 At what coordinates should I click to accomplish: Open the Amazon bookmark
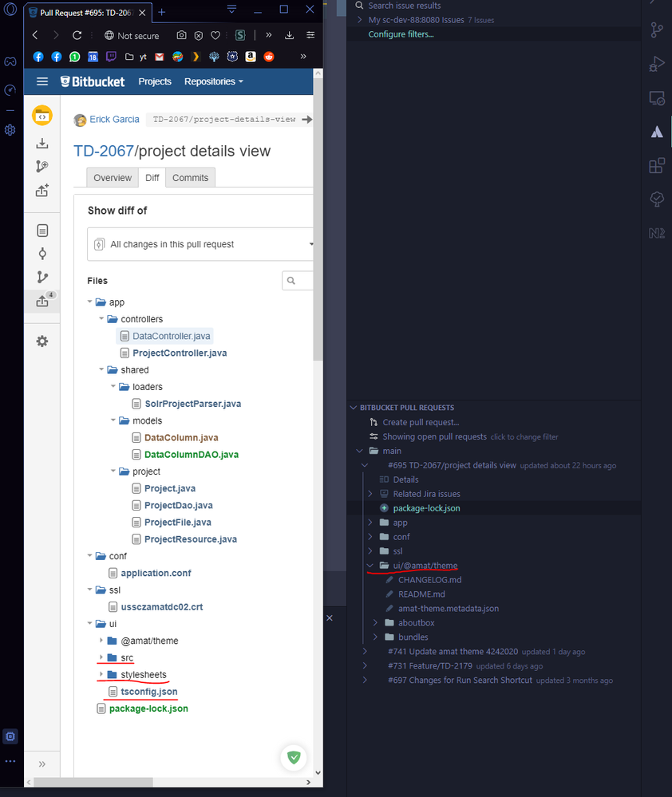coord(251,57)
